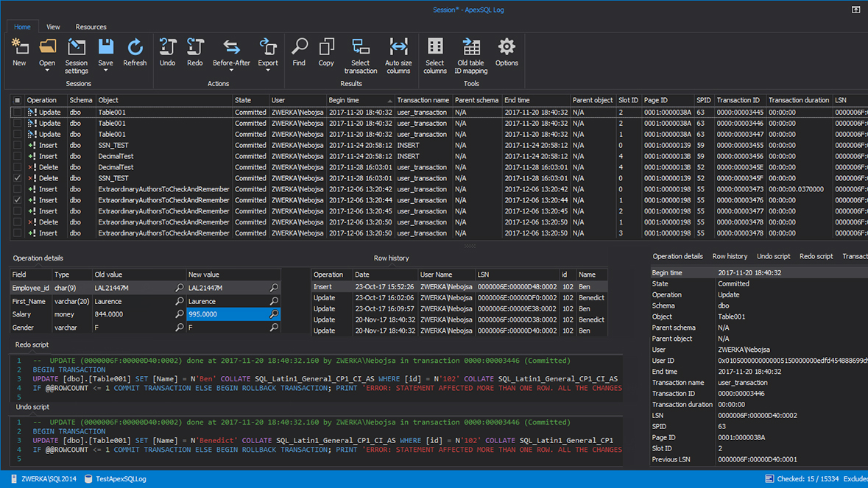Expand the Export dropdown menu
Image resolution: width=868 pixels, height=488 pixels.
268,71
